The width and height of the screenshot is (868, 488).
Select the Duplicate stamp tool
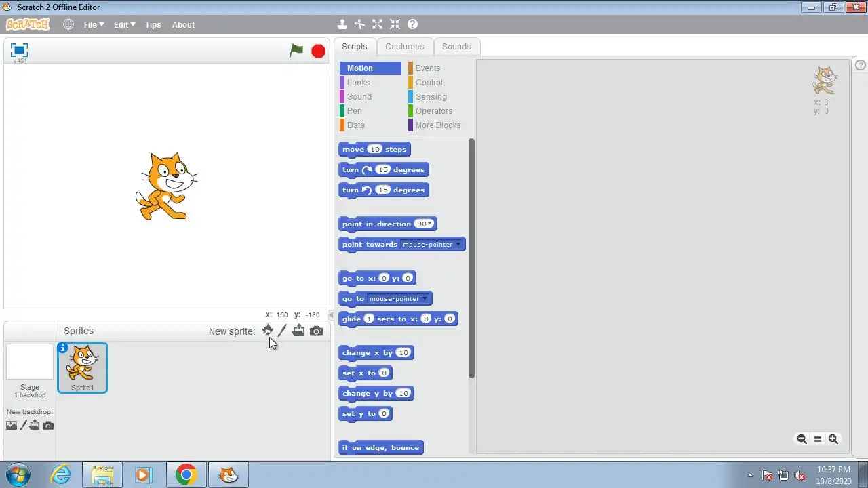[x=342, y=24]
